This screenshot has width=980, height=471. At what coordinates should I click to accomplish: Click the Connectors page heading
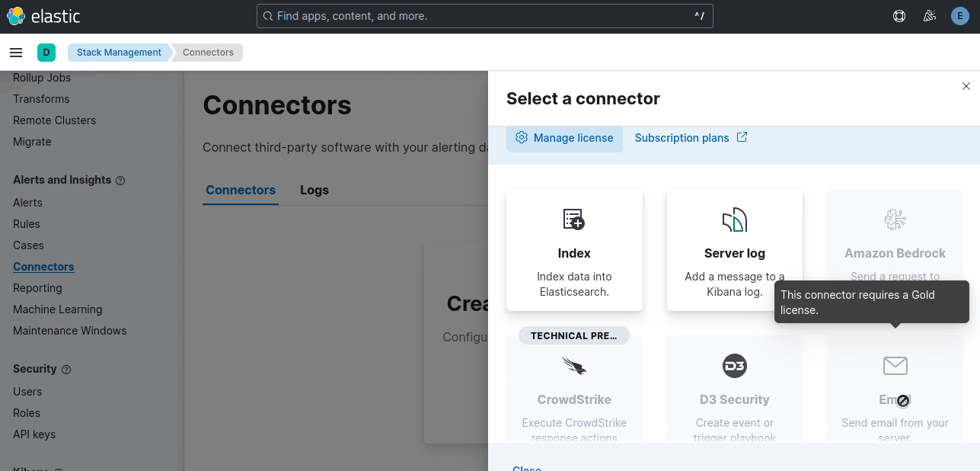tap(277, 105)
